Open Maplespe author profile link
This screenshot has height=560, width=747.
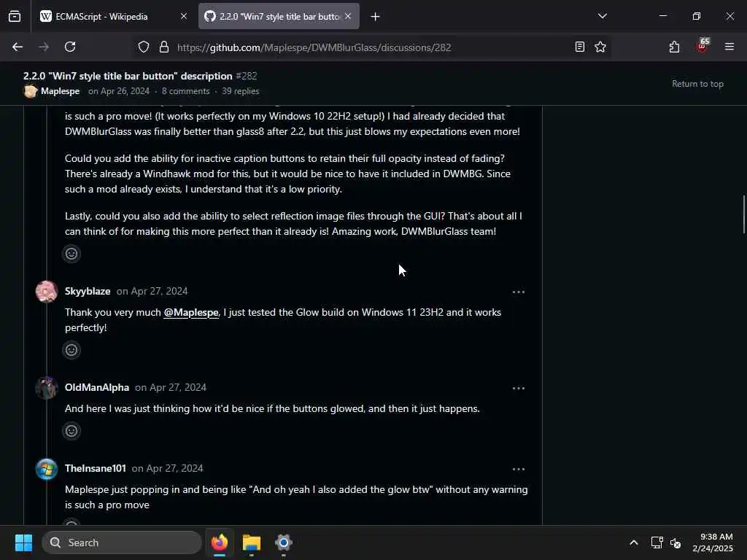click(60, 91)
